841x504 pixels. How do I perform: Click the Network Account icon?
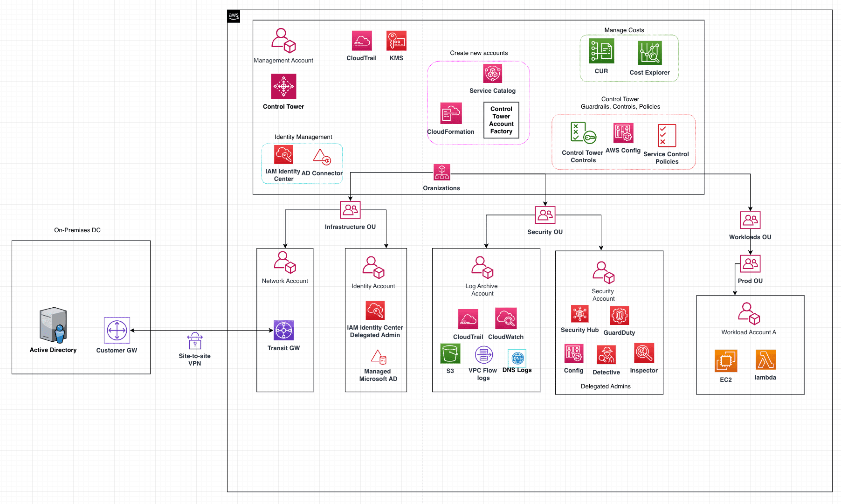pyautogui.click(x=285, y=262)
